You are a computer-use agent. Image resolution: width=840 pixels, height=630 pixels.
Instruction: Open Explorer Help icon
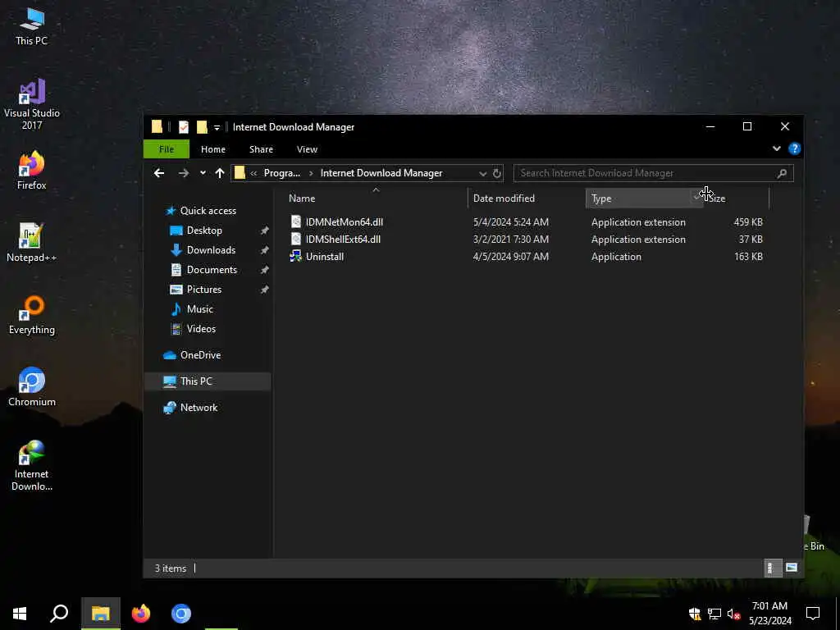pyautogui.click(x=794, y=149)
